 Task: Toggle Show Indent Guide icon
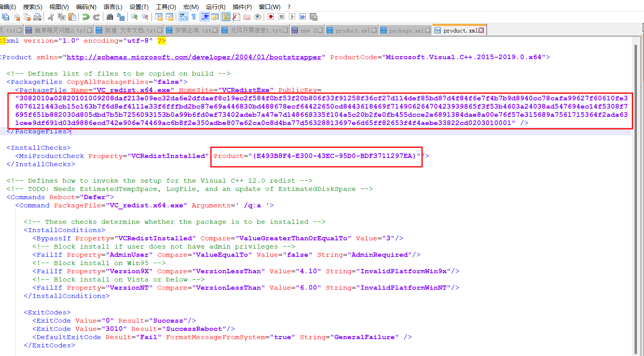(x=204, y=16)
